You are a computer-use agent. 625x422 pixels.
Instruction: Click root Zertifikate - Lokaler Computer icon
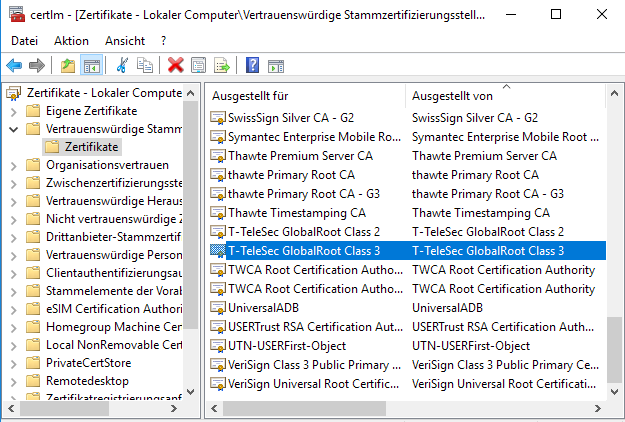click(x=14, y=93)
